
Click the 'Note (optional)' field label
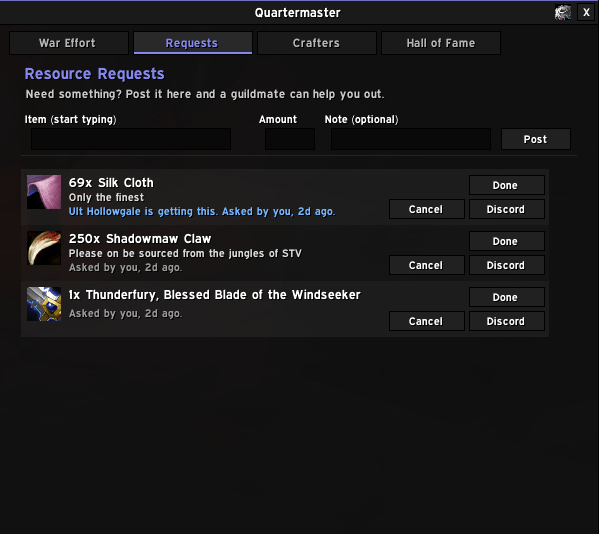click(x=361, y=120)
